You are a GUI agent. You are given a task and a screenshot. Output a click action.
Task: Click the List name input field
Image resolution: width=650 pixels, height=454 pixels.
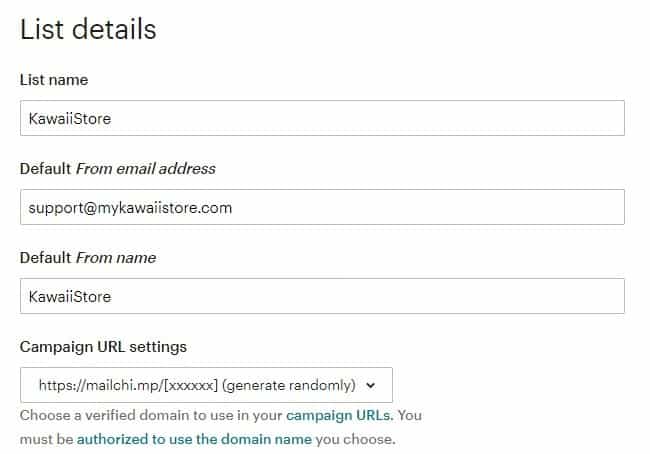coord(322,118)
